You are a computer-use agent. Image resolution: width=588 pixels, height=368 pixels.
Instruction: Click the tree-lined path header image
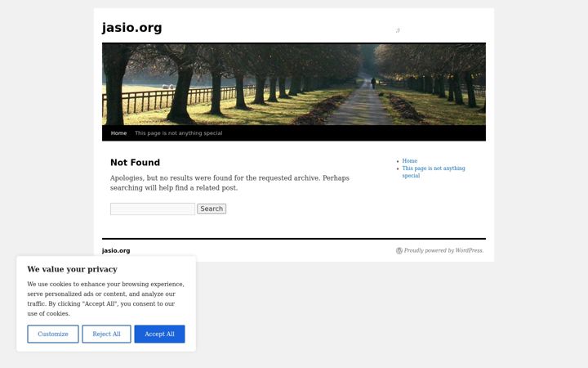(294, 84)
